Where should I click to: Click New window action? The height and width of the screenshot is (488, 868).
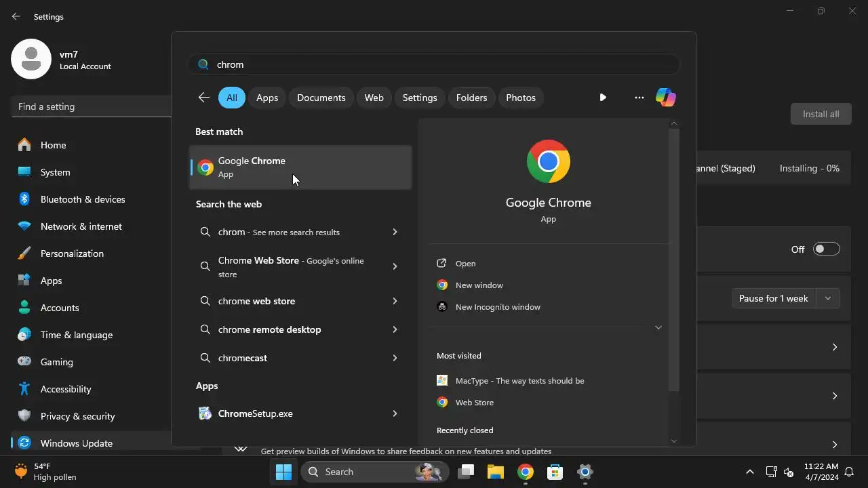(x=479, y=285)
